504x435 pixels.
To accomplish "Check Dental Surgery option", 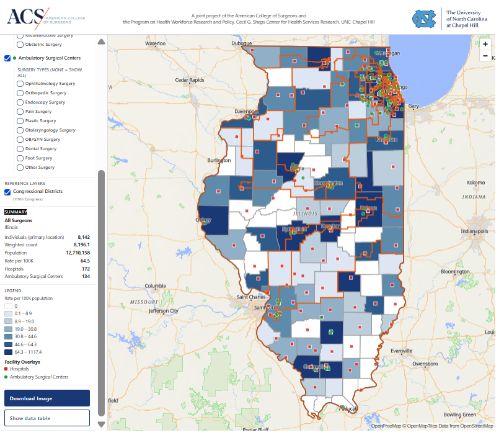I will tap(20, 149).
